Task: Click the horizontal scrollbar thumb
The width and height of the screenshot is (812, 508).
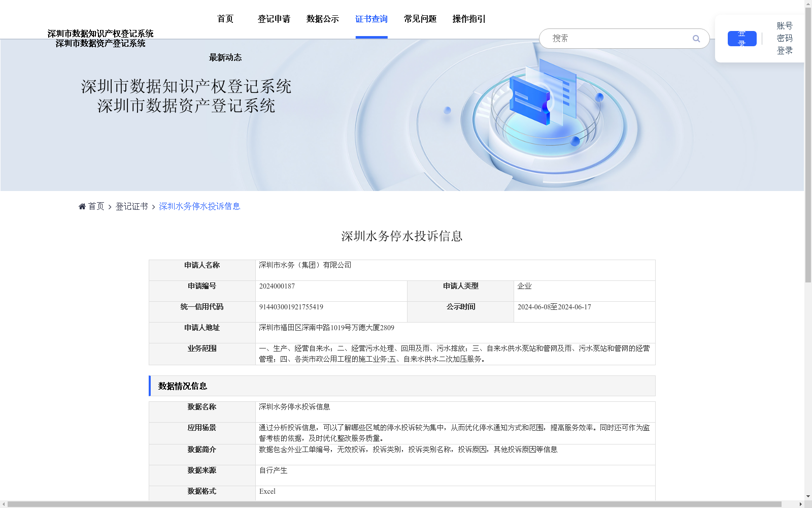Action: (394, 504)
